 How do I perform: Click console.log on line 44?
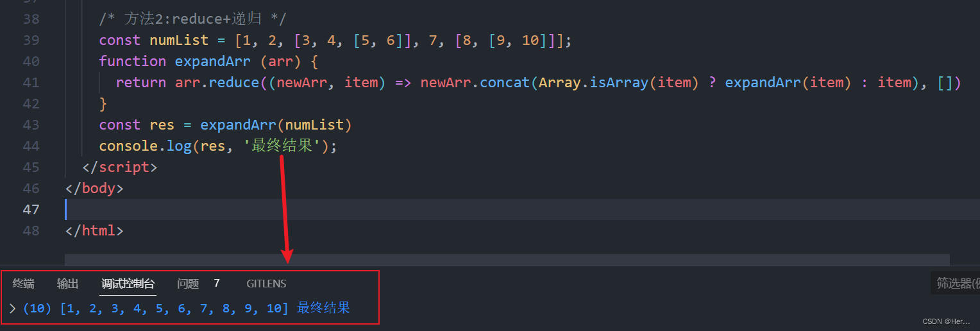(x=145, y=146)
